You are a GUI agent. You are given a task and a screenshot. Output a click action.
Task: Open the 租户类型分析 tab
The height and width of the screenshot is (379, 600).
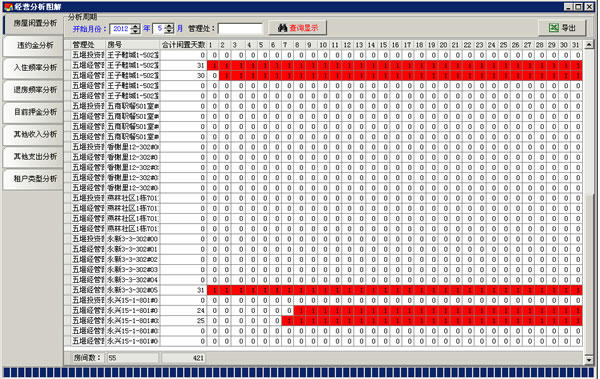(33, 179)
